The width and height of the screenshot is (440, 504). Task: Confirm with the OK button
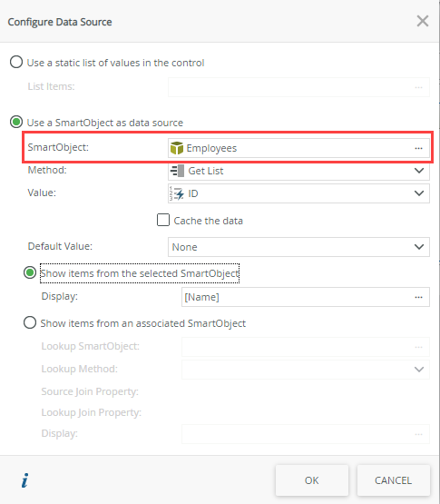pyautogui.click(x=312, y=480)
